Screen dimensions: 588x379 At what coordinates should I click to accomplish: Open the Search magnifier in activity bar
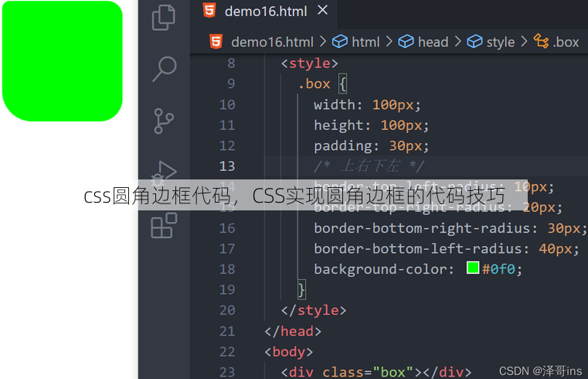[165, 69]
